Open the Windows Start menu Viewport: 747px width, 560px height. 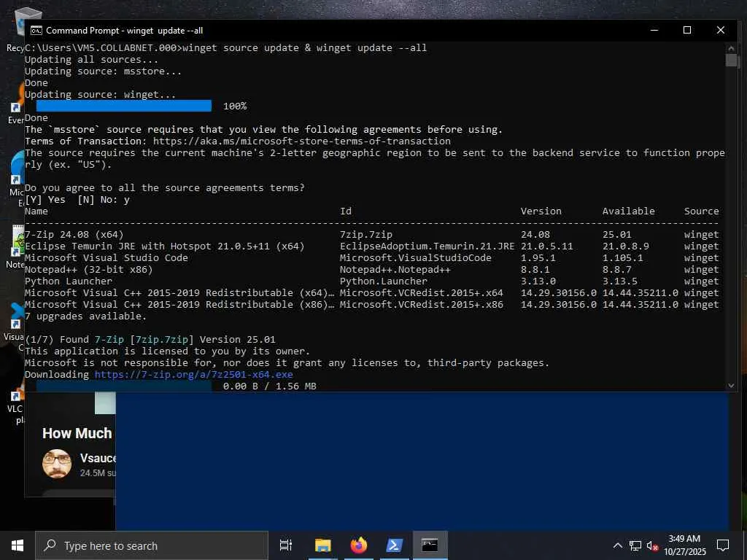click(18, 545)
